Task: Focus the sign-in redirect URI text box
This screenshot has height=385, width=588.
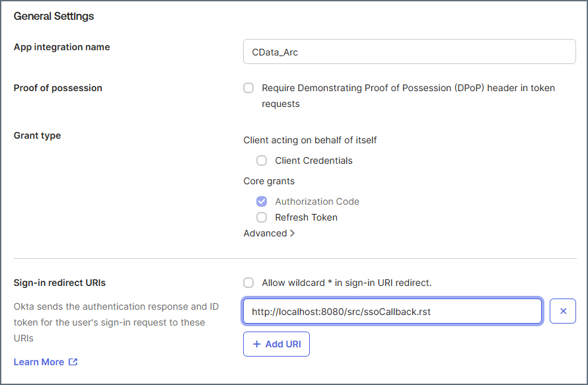Action: tap(392, 311)
